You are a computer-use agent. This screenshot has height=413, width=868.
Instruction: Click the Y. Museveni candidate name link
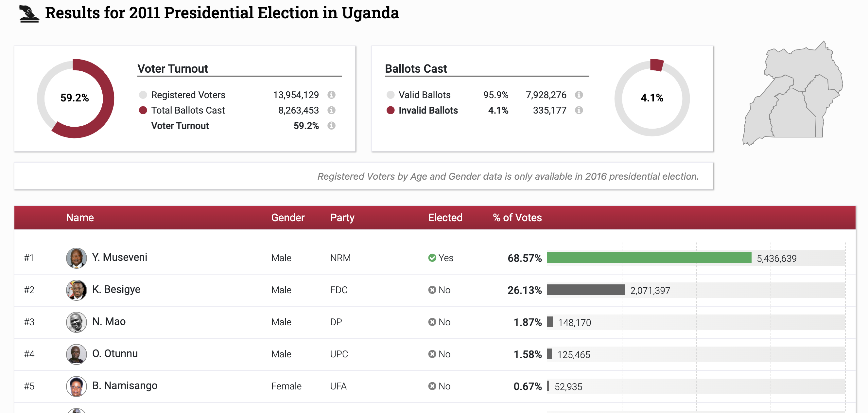[120, 257]
